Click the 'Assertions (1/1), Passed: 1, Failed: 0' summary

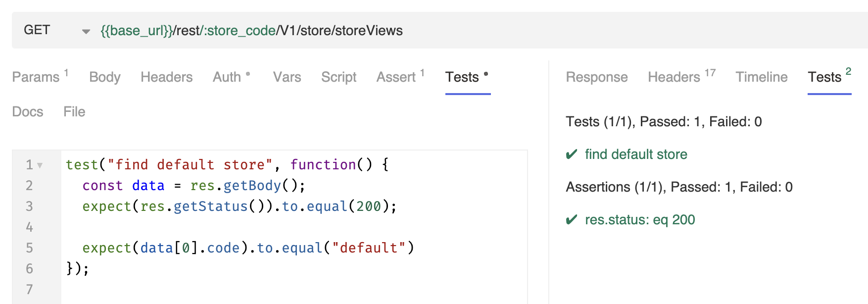[679, 187]
